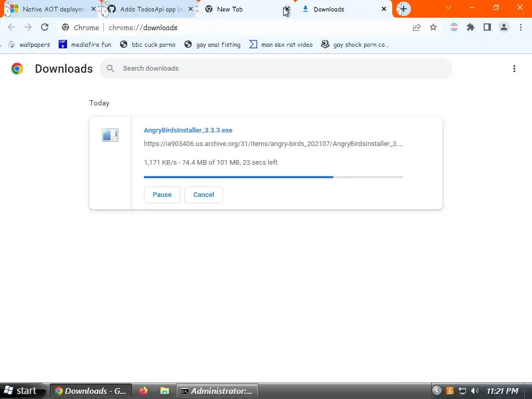Click the striped extension icon next to star

click(454, 28)
